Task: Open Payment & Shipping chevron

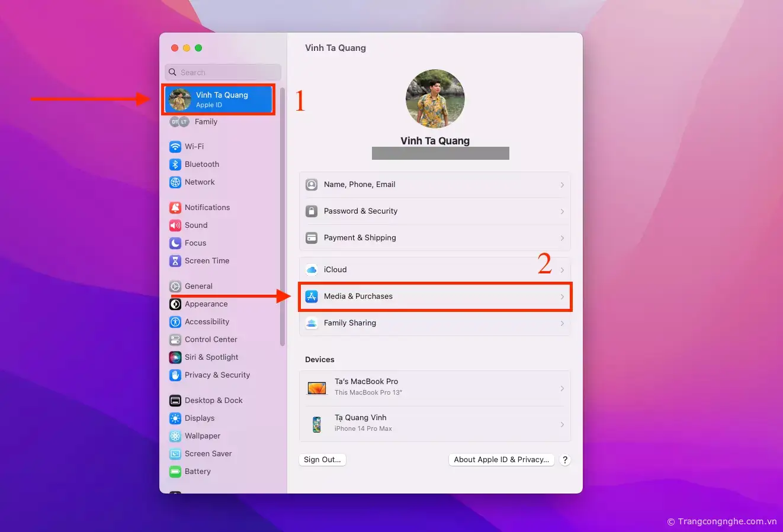Action: click(561, 238)
